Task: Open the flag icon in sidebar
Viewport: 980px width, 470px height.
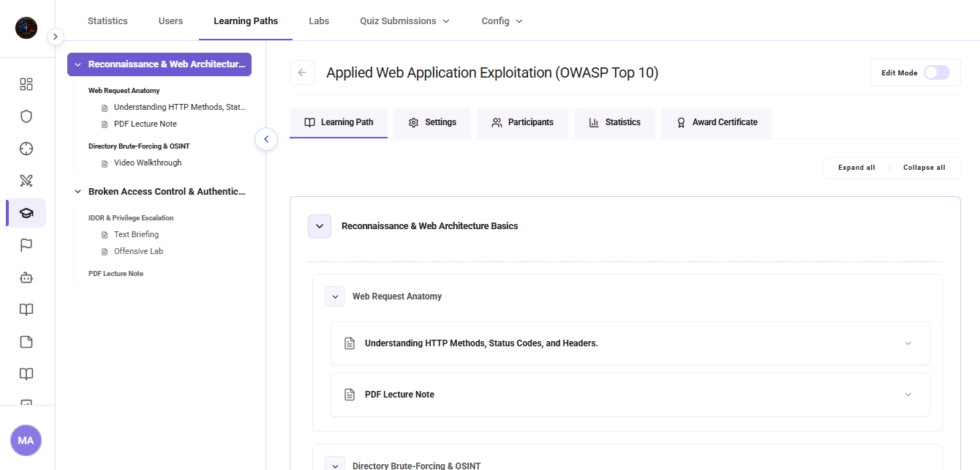Action: pos(26,245)
